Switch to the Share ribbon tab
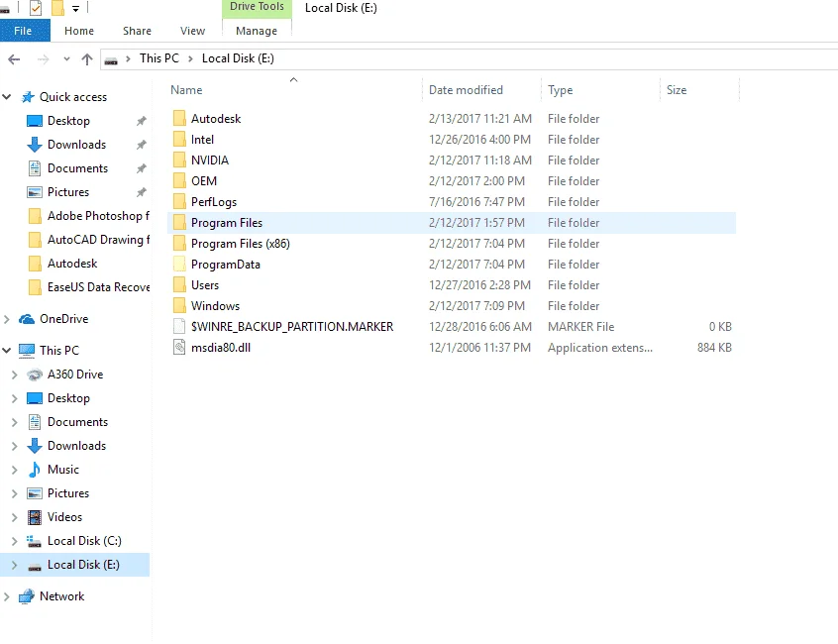 click(x=137, y=31)
